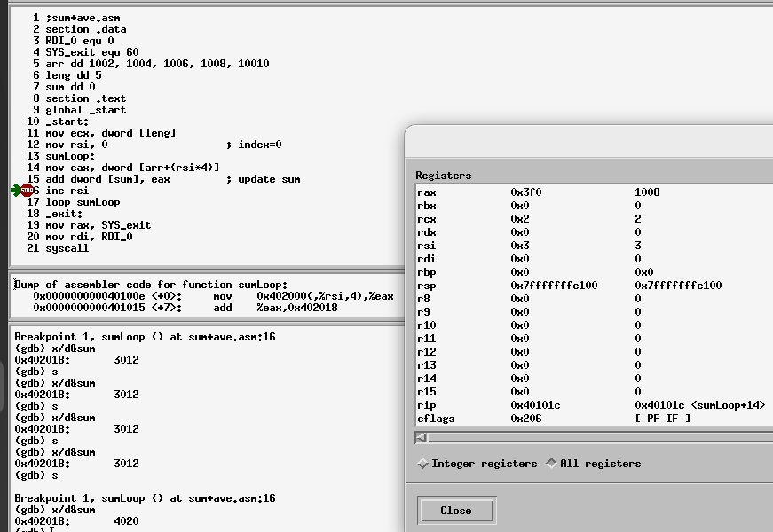Click the _start: label on line 10
The width and height of the screenshot is (773, 532).
[x=67, y=121]
